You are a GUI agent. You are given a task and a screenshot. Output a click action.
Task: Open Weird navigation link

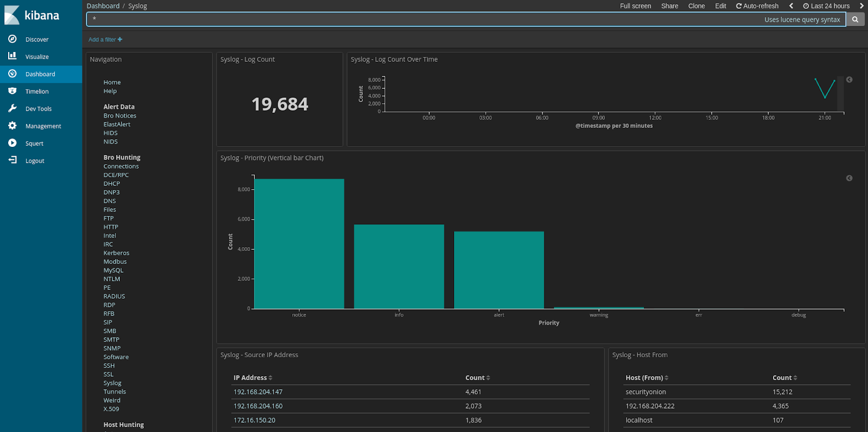112,401
